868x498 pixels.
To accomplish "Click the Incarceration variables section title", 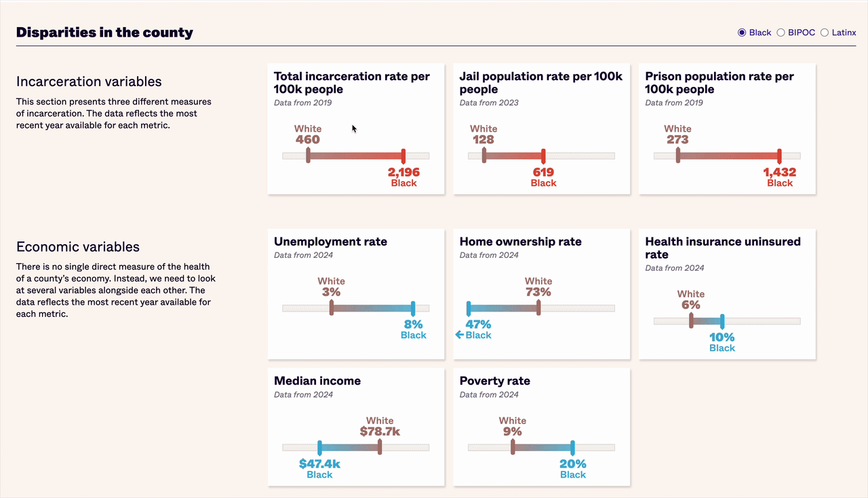I will pos(89,81).
